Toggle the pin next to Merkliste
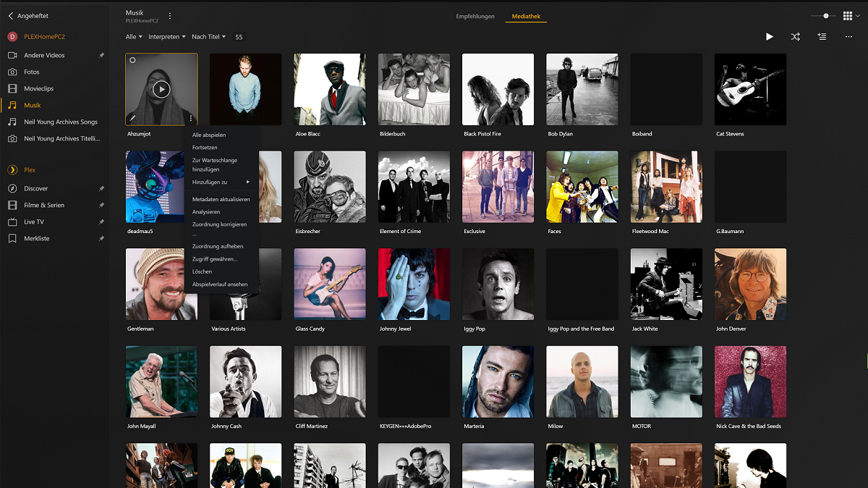Screen dimensions: 868x488 (101, 238)
